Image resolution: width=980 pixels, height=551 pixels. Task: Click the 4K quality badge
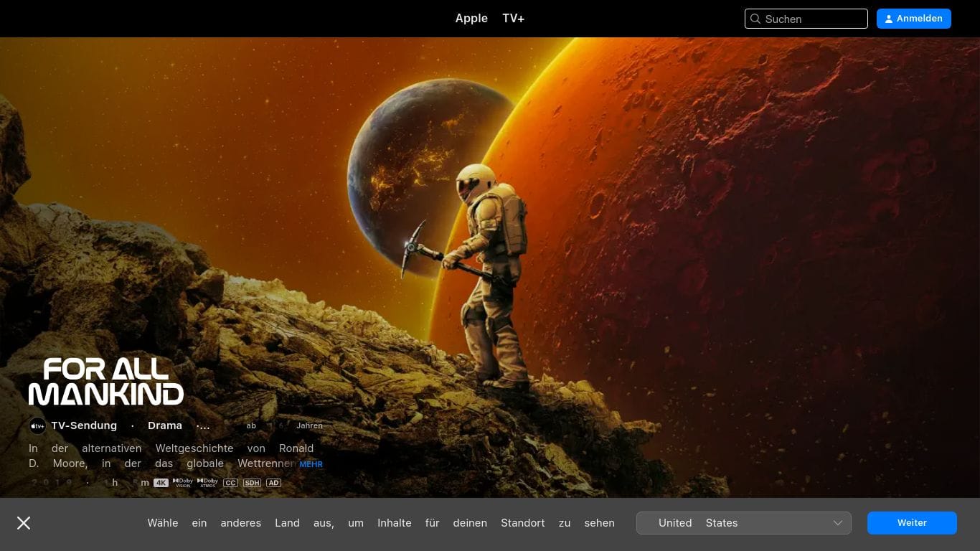(161, 483)
